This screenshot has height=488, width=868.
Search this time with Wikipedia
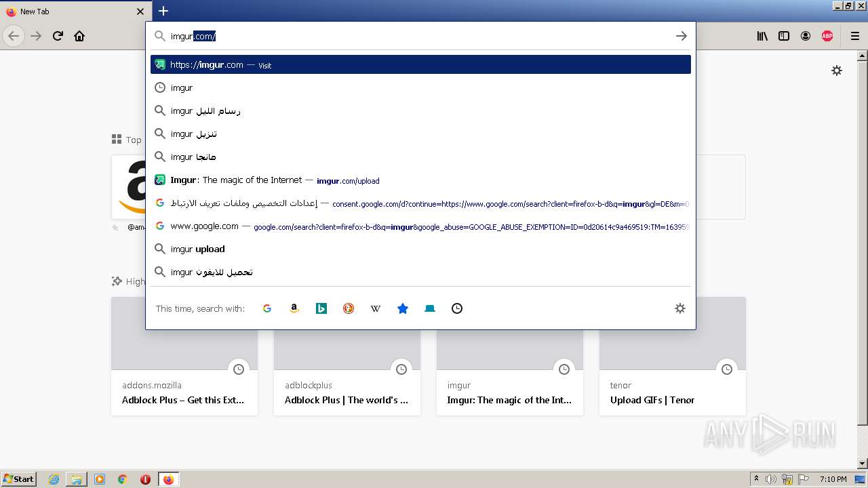[x=376, y=308]
